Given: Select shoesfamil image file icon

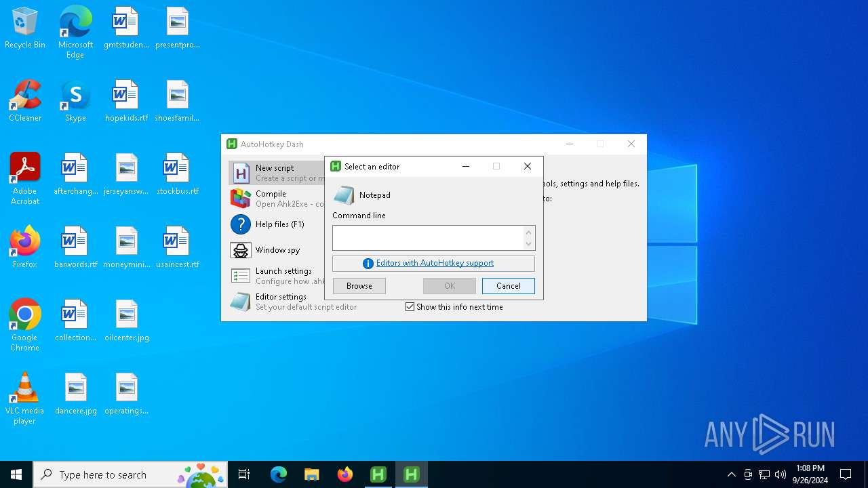Looking at the screenshot, I should coord(178,102).
